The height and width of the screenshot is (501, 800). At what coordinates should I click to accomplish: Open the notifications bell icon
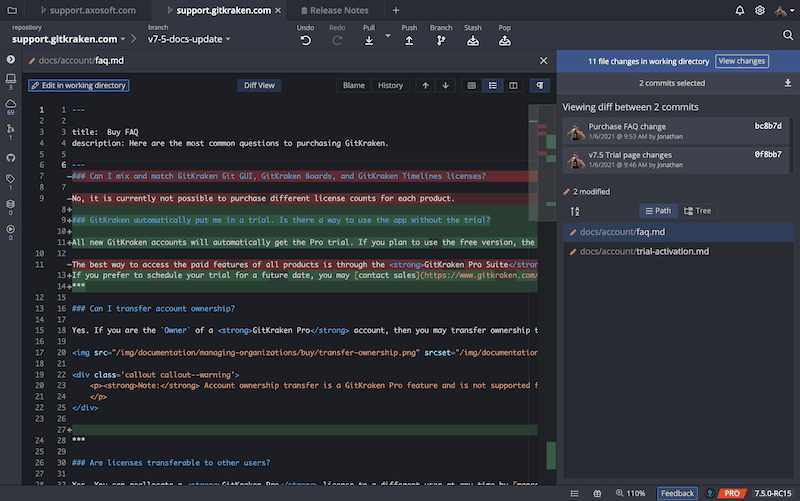pos(739,10)
